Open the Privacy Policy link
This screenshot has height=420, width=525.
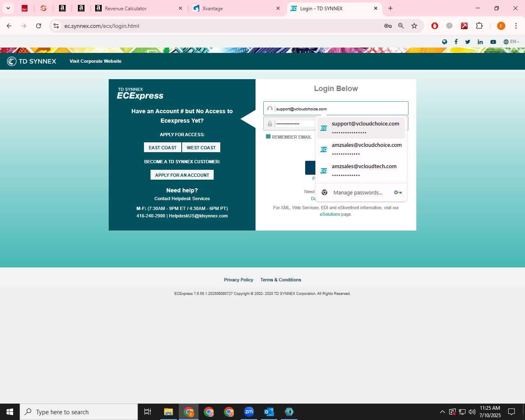pyautogui.click(x=238, y=280)
